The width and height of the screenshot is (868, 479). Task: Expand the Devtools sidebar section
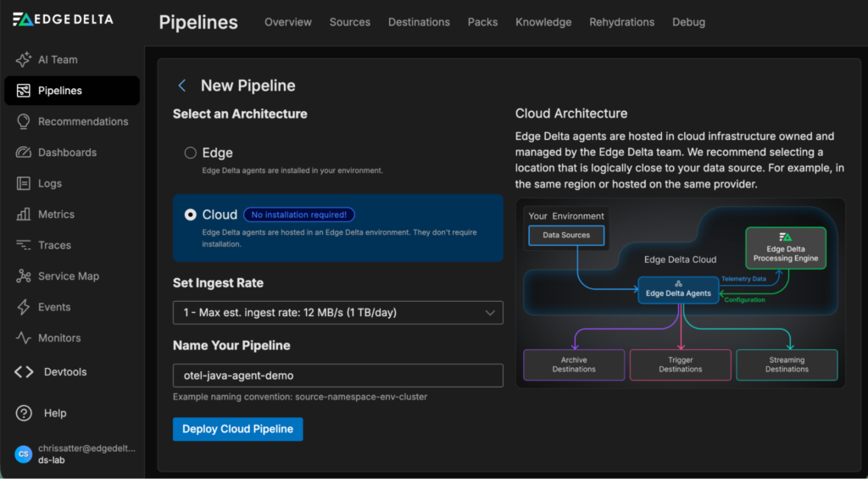pos(64,372)
